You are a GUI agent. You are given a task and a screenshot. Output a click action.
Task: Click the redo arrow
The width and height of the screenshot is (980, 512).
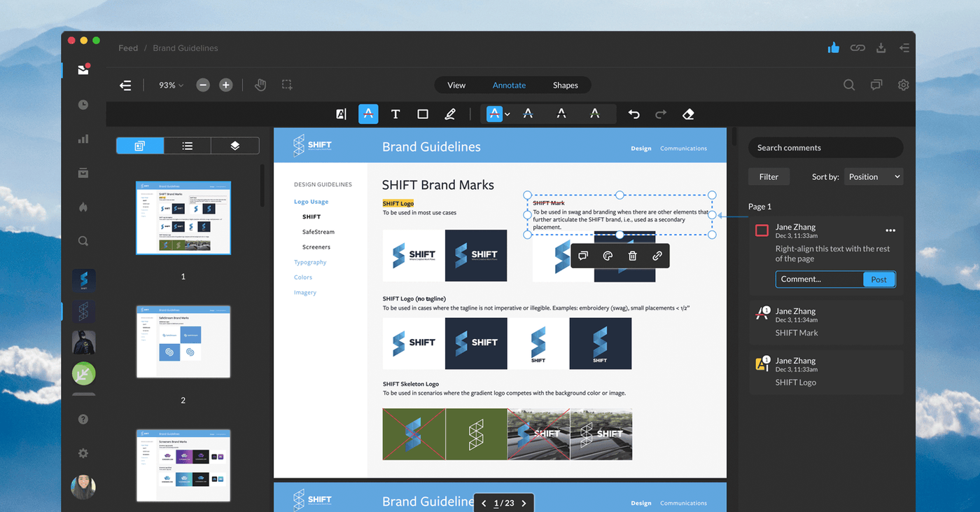coord(661,114)
